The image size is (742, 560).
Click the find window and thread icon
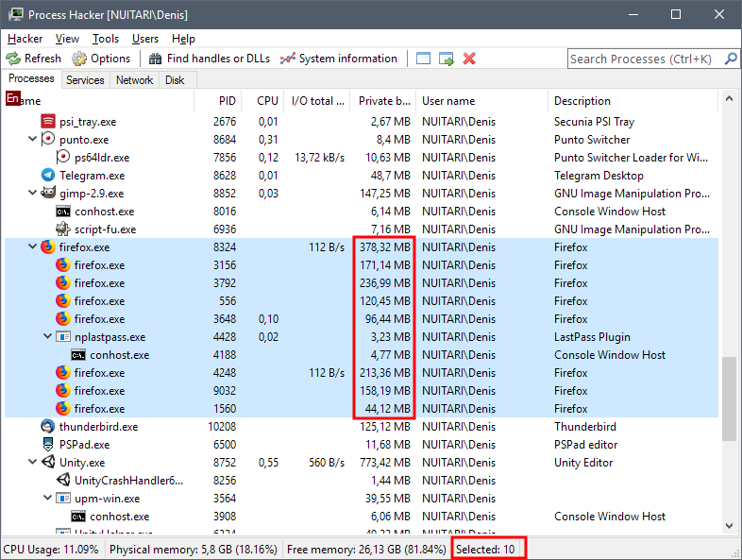coord(447,59)
